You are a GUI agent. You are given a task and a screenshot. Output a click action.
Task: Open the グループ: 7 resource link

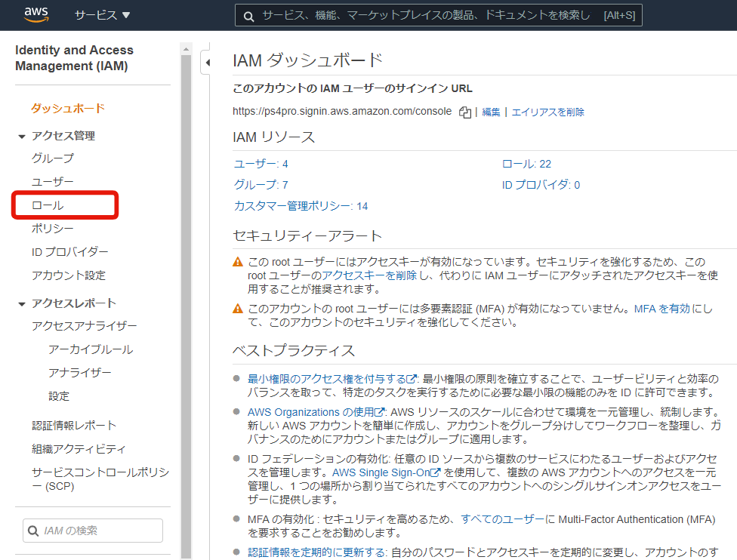pos(261,185)
